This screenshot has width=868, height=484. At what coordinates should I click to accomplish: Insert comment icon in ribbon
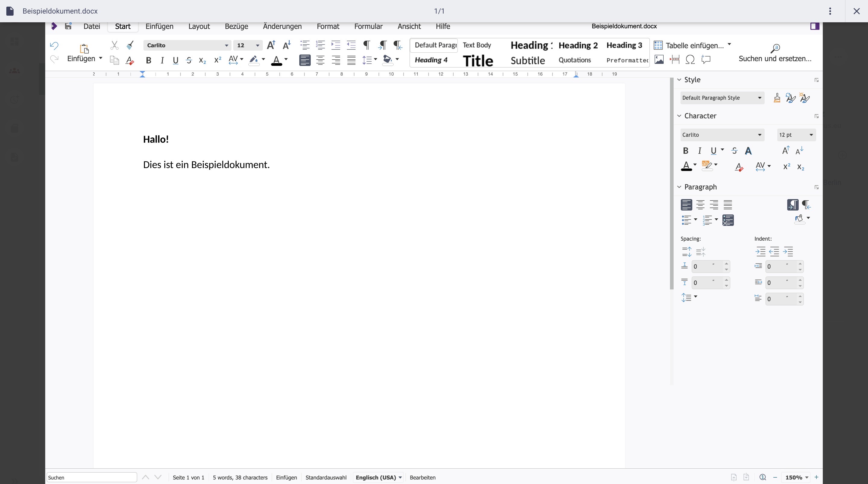click(x=706, y=60)
